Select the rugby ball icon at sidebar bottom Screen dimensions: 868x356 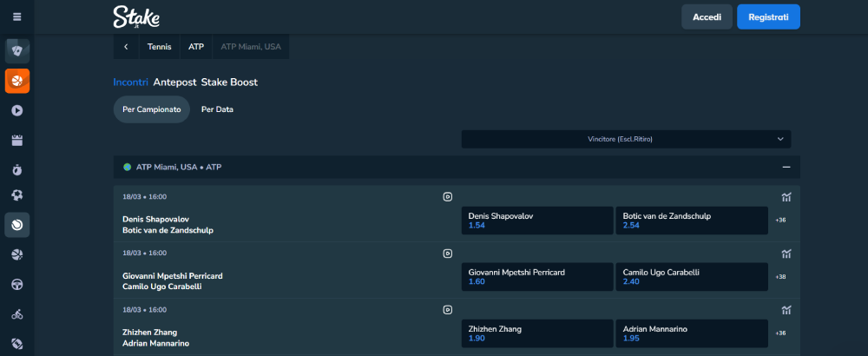click(17, 344)
